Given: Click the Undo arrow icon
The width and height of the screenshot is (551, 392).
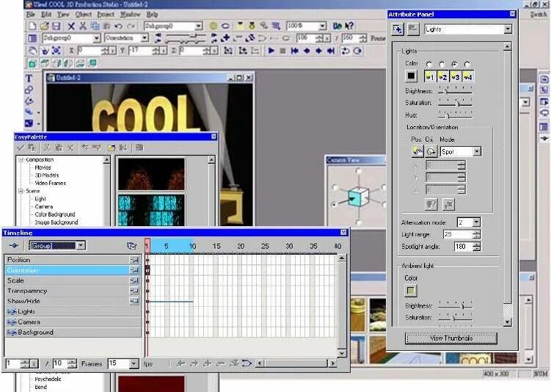Looking at the screenshot, I should click(x=118, y=26).
